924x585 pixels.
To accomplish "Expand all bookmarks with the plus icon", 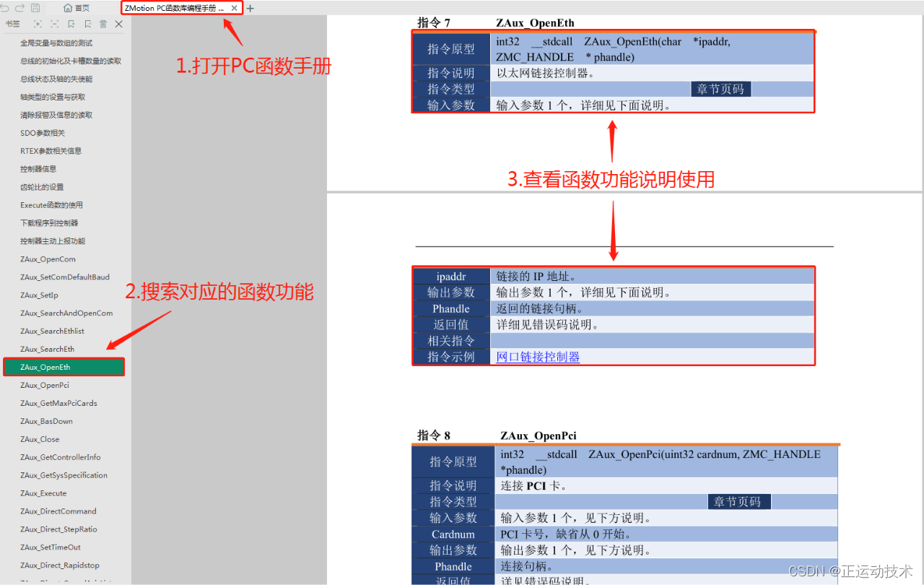I will [x=38, y=24].
